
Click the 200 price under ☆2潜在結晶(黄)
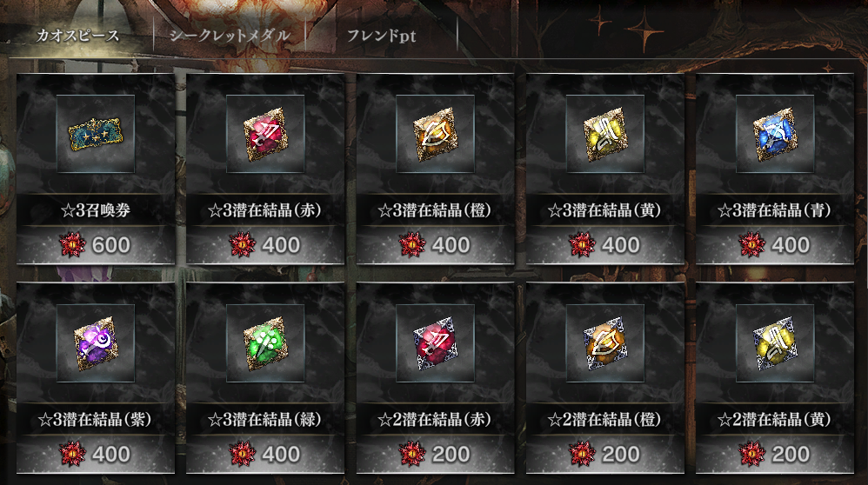pos(791,454)
